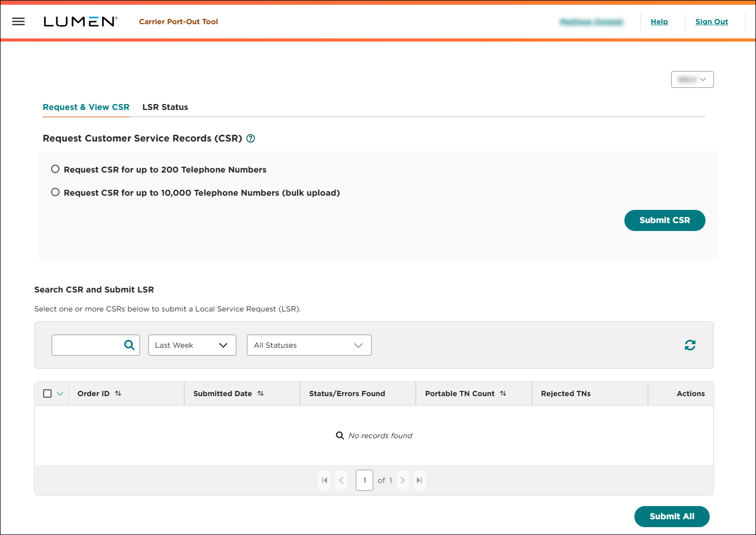Select bulk upload 10,000 Telephone Numbers option

point(55,192)
